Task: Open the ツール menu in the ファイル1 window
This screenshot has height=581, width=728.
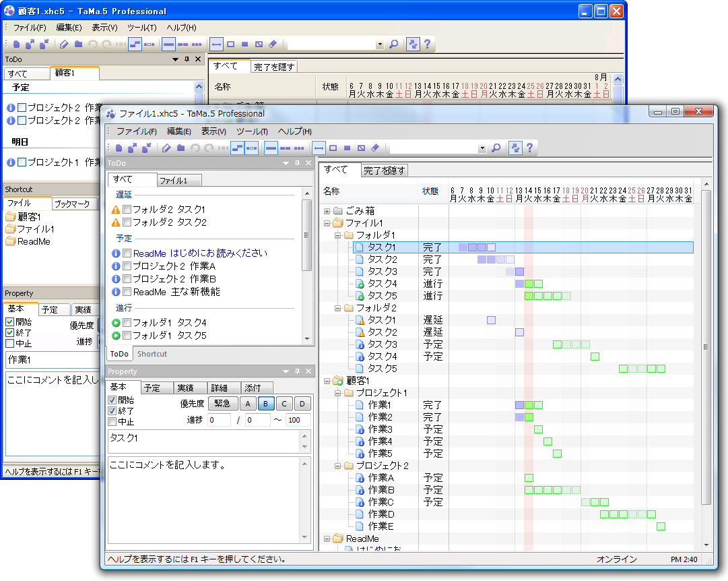Action: tap(252, 131)
